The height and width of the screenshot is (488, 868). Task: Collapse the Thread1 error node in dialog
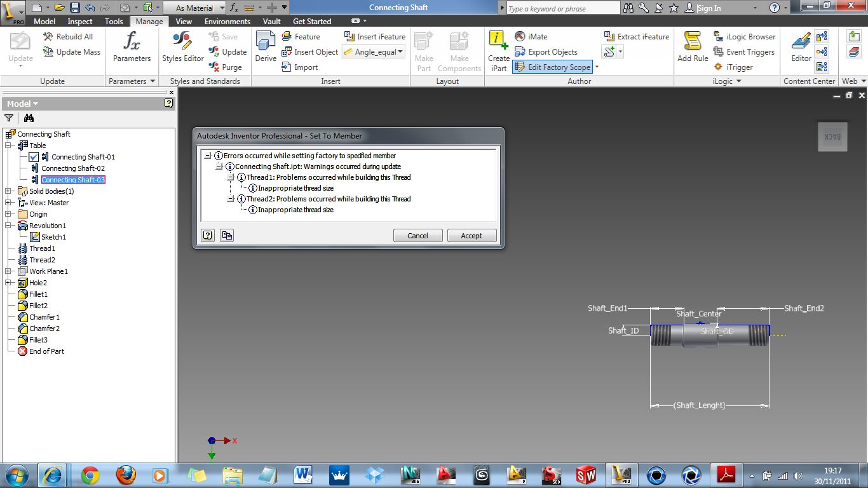231,177
